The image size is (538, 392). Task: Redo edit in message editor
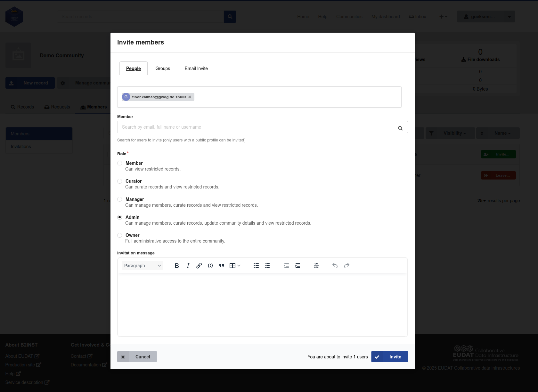[346, 266]
